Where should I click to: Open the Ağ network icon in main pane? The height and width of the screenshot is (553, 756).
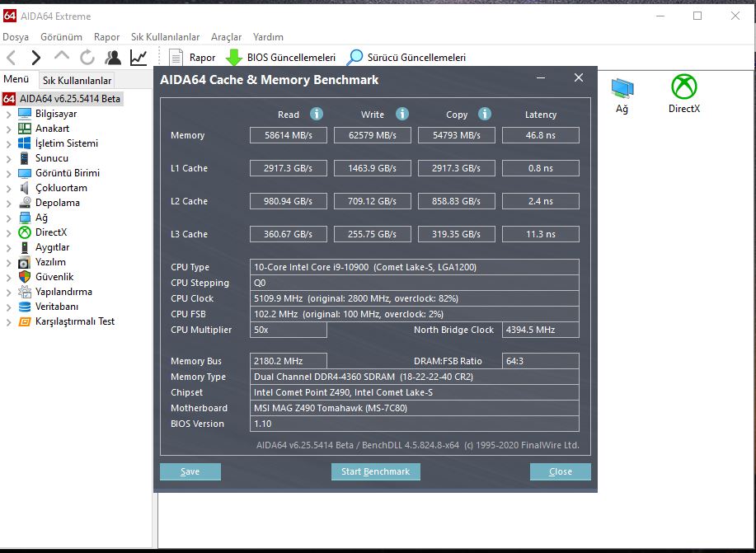click(x=622, y=87)
